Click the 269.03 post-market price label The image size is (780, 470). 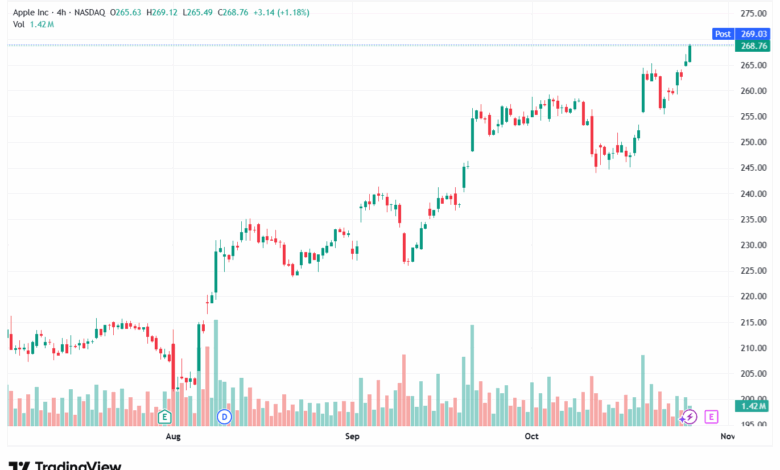click(x=753, y=34)
